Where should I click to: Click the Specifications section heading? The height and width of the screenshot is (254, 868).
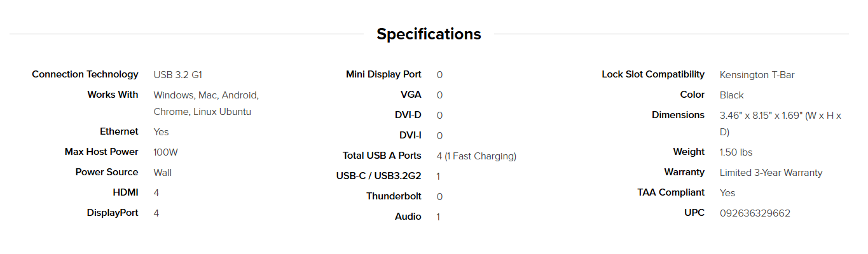point(429,34)
